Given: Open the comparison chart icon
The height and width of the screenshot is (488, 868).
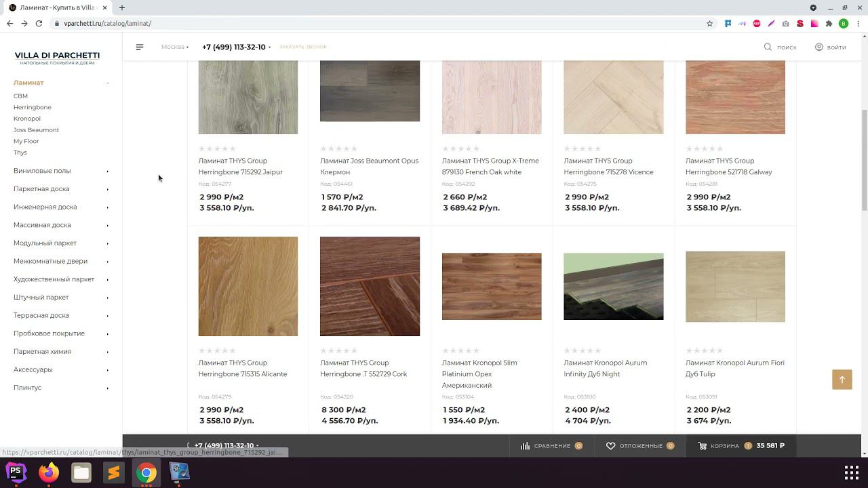Looking at the screenshot, I should click(x=525, y=446).
